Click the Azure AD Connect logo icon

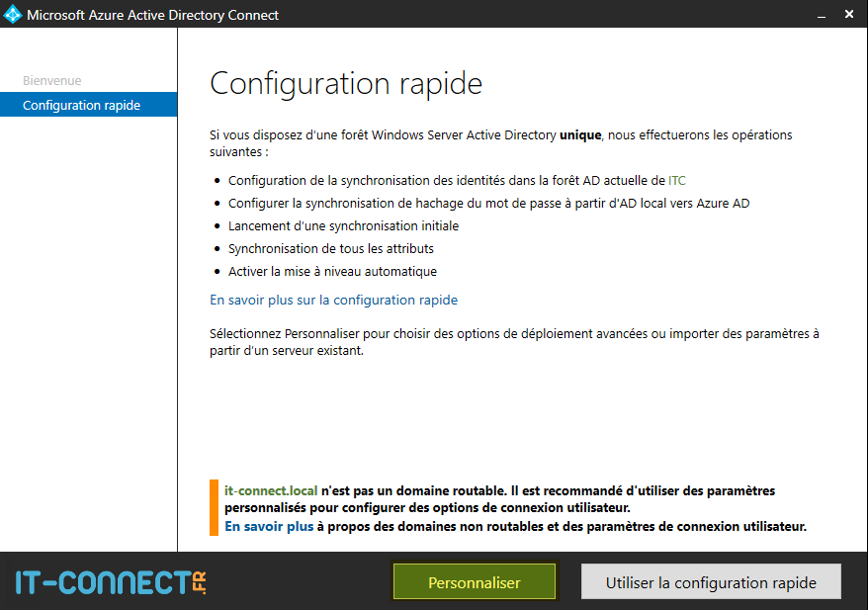[x=14, y=14]
